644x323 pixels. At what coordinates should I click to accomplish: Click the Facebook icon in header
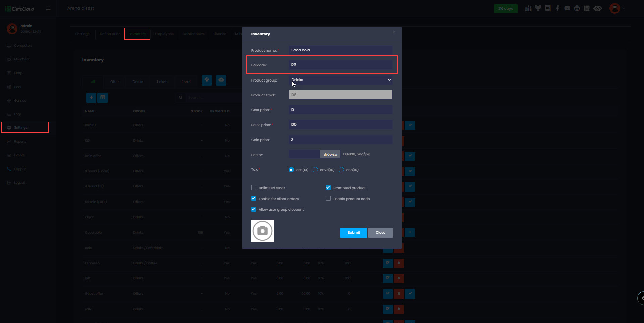557,8
